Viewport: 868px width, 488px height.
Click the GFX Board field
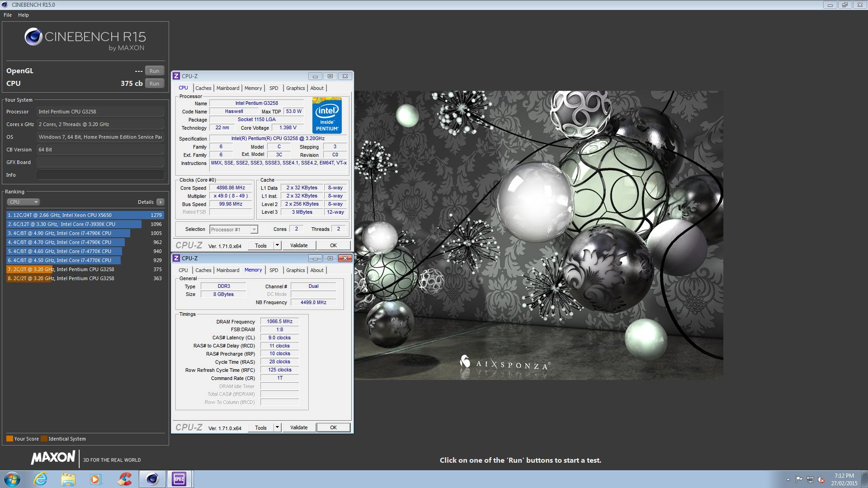pyautogui.click(x=100, y=162)
